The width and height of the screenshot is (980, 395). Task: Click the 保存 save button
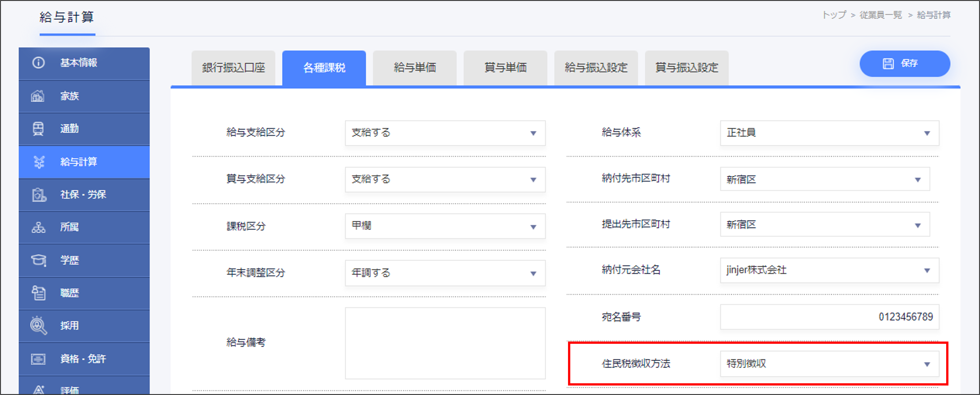coord(905,64)
